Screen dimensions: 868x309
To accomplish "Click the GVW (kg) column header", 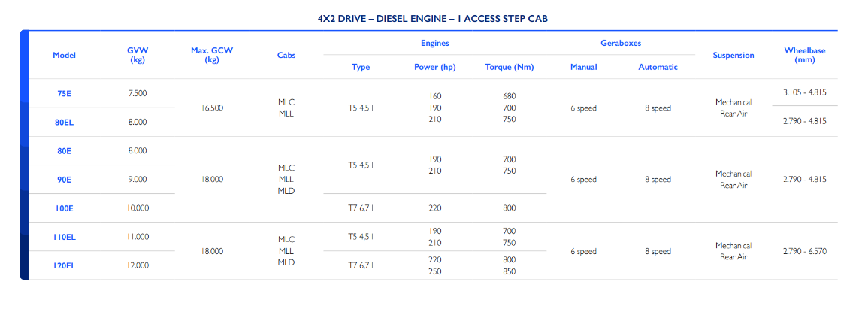I will 138,55.
